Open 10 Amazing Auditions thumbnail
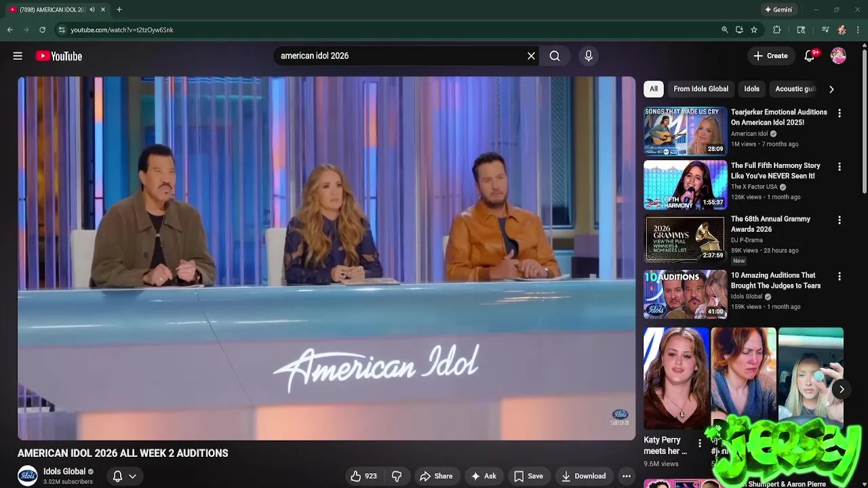 pos(685,293)
